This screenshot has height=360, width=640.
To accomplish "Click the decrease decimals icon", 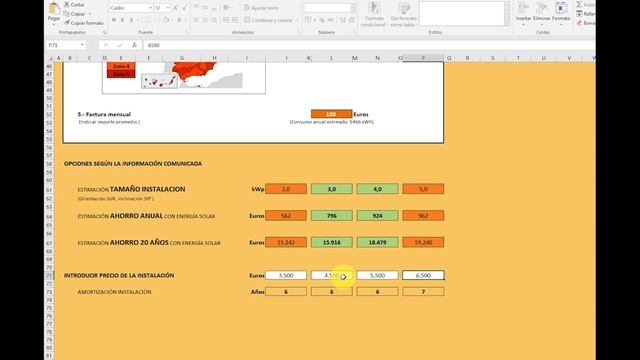I will 352,20.
